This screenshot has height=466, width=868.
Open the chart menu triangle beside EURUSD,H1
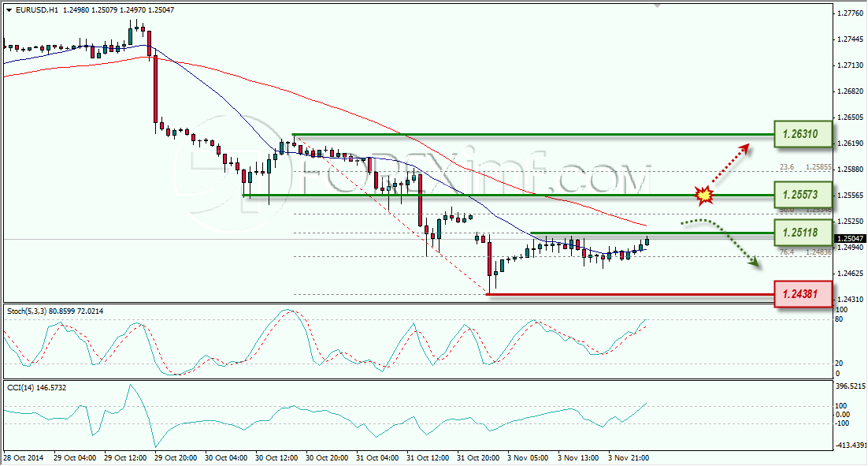pos(9,10)
